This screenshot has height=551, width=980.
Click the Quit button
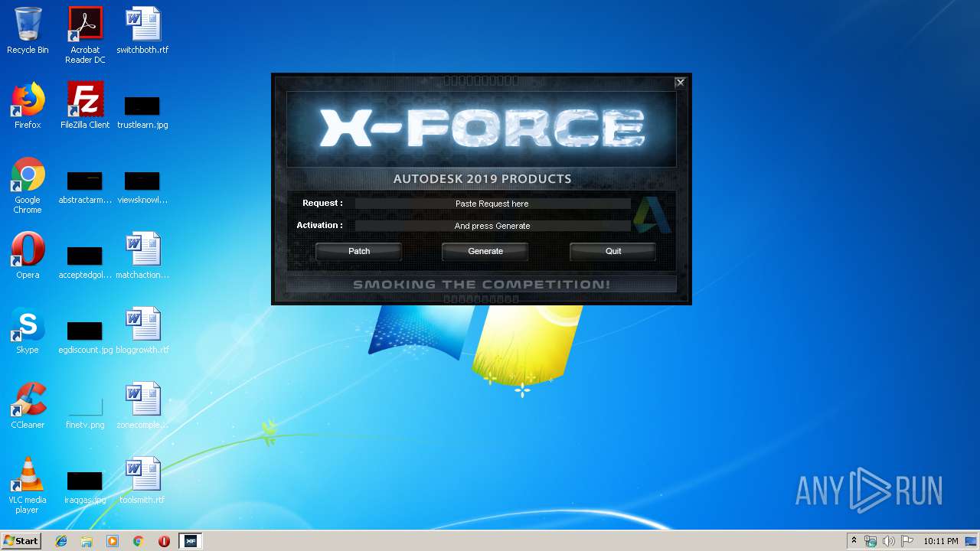click(x=613, y=251)
